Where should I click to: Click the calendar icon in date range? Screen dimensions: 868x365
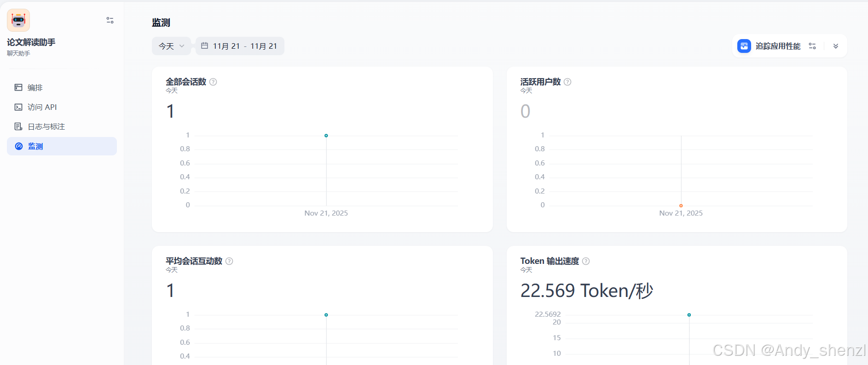(x=205, y=46)
